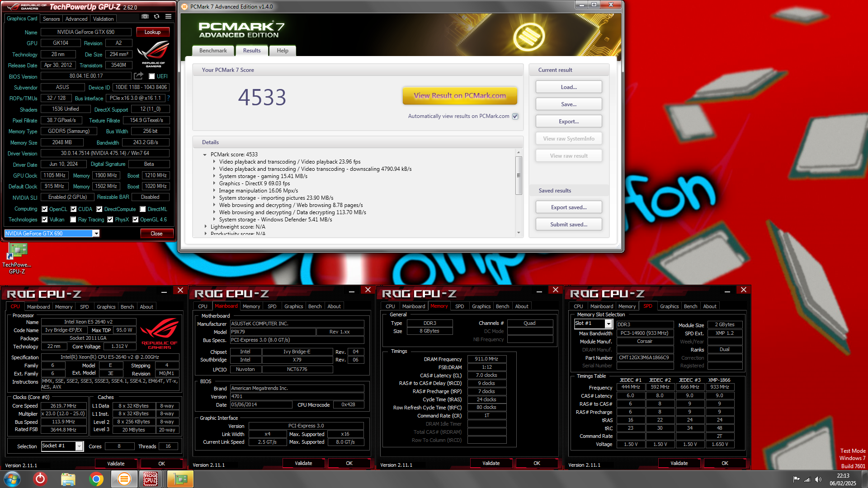Click the GPU Name field NVIDIA GeForce GTX 690
Image resolution: width=868 pixels, height=488 pixels.
coord(86,32)
